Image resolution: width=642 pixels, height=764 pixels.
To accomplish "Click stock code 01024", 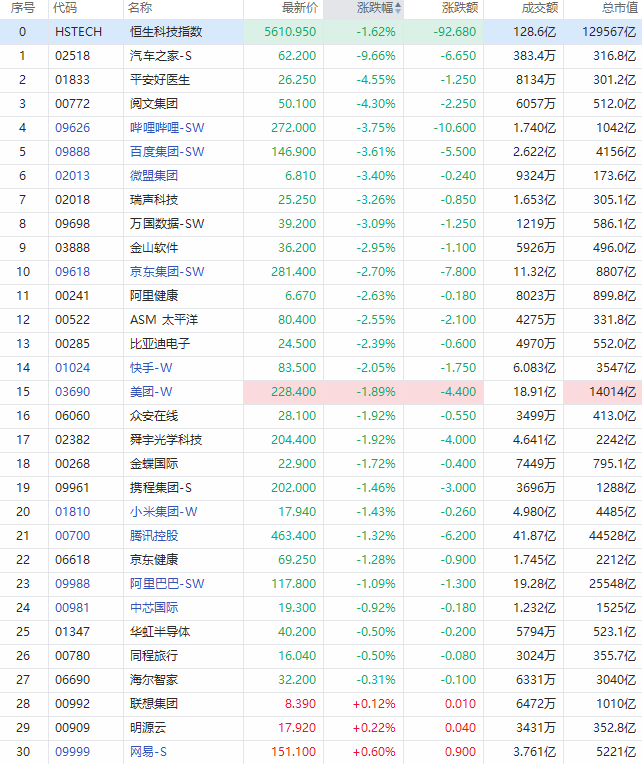I will click(x=73, y=368).
